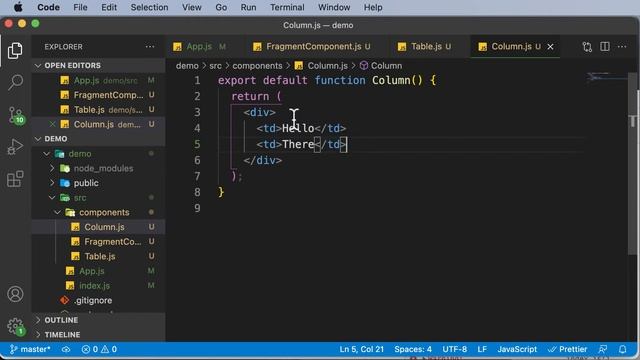Open the Run menu

click(248, 7)
